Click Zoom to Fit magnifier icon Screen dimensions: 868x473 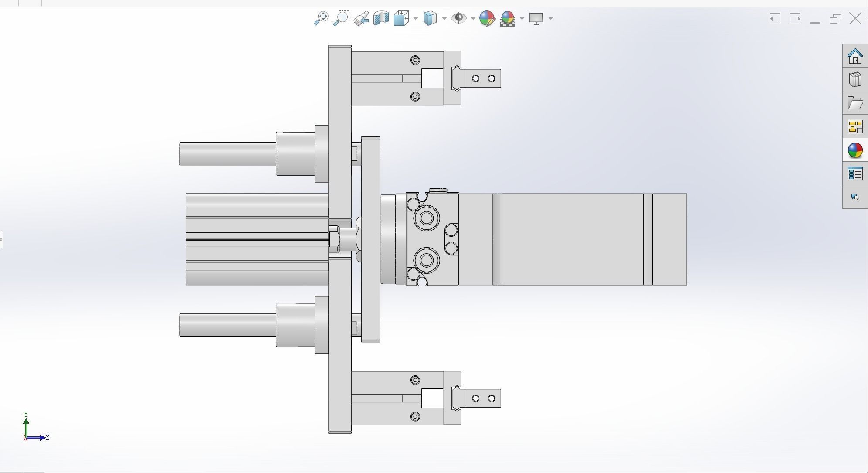(321, 18)
